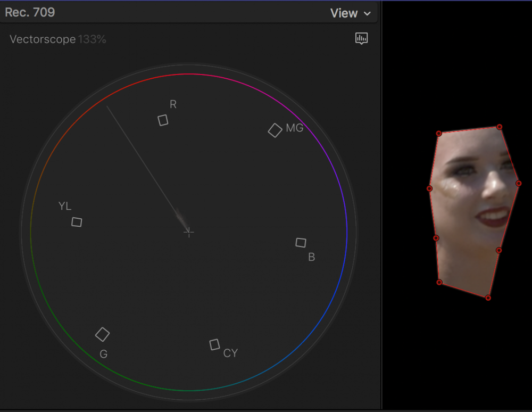Click the 133% scale value
532x412 pixels.
coord(92,39)
